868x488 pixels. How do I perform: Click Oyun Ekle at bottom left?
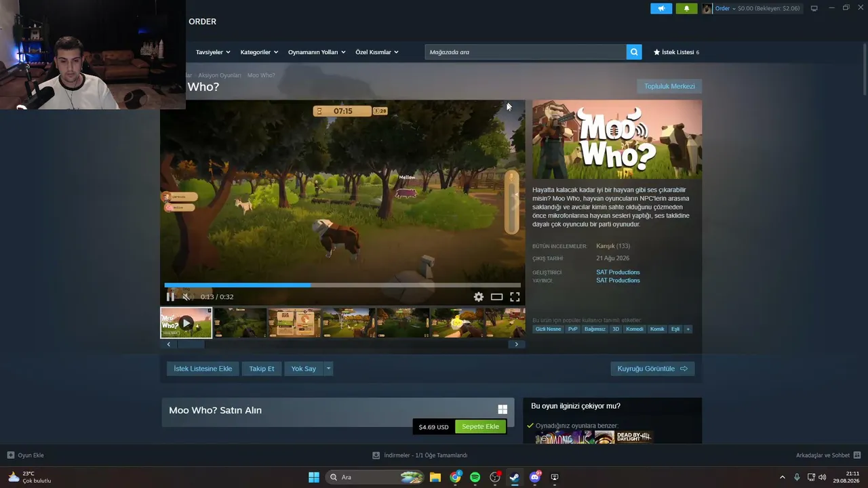pos(26,455)
